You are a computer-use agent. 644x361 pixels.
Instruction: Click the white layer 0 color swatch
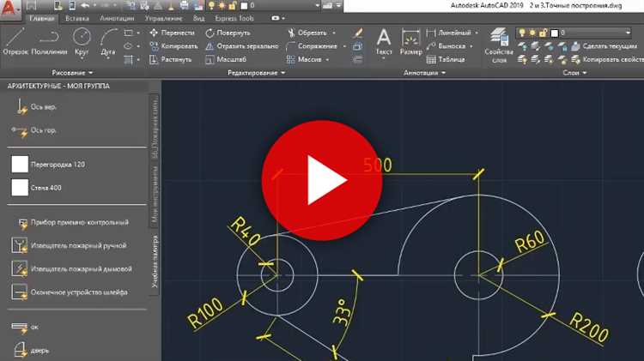tap(554, 33)
